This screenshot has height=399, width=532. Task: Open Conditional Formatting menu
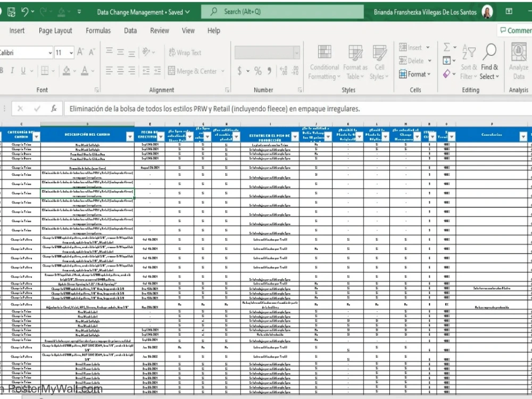click(x=324, y=62)
